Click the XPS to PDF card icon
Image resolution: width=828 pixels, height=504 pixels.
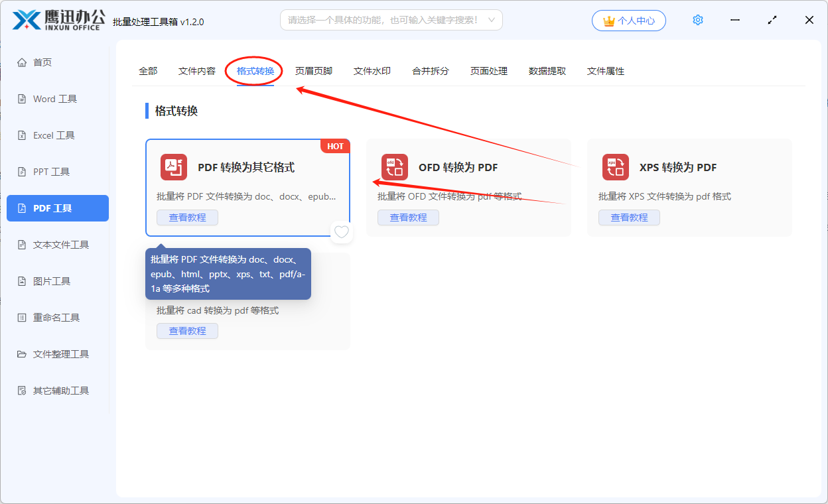616,167
